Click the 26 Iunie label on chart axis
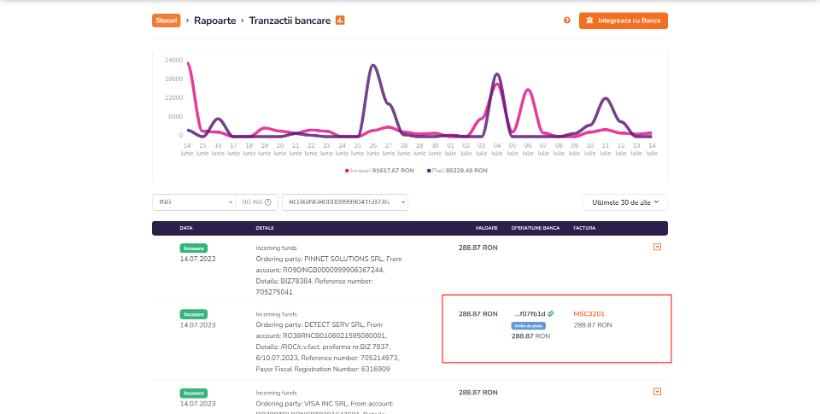 (373, 149)
